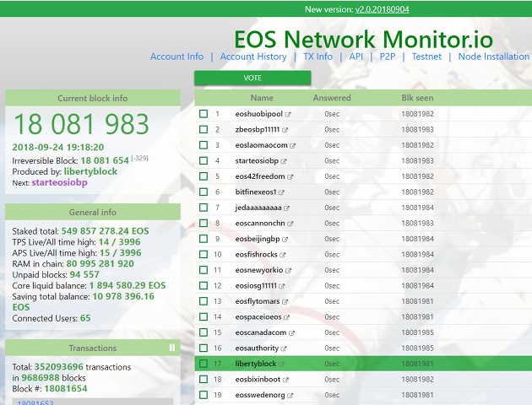The image size is (532, 405).
Task: Select bitfinexeos1 vote checkbox
Action: click(x=204, y=192)
